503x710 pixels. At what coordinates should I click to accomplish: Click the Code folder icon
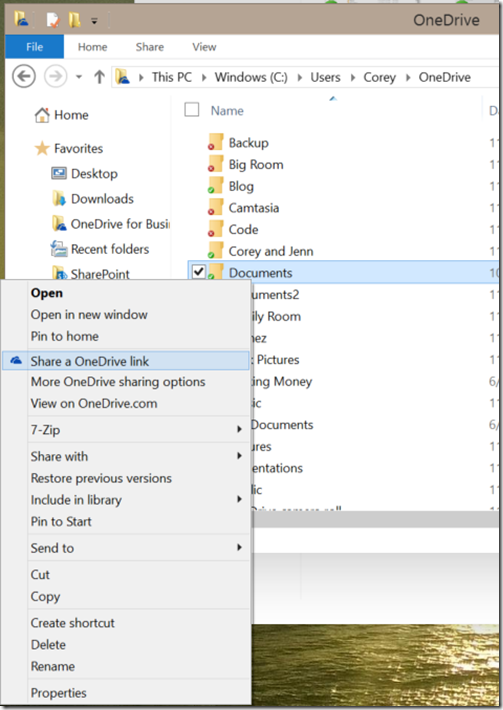pos(216,229)
